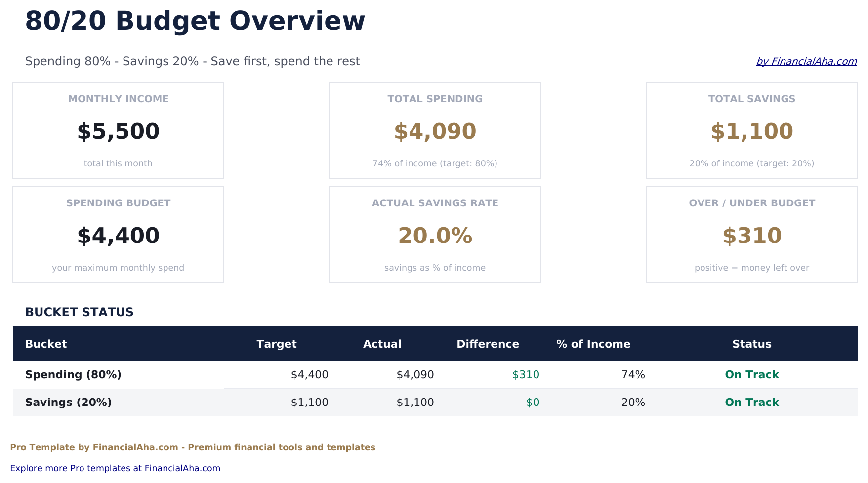Viewport: 868px width, 483px height.
Task: Click the Difference column header
Action: tap(488, 344)
